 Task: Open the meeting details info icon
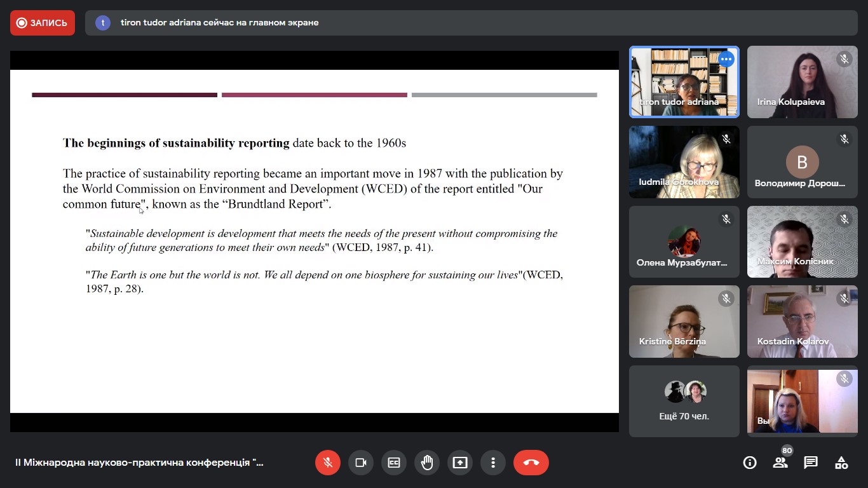click(750, 463)
